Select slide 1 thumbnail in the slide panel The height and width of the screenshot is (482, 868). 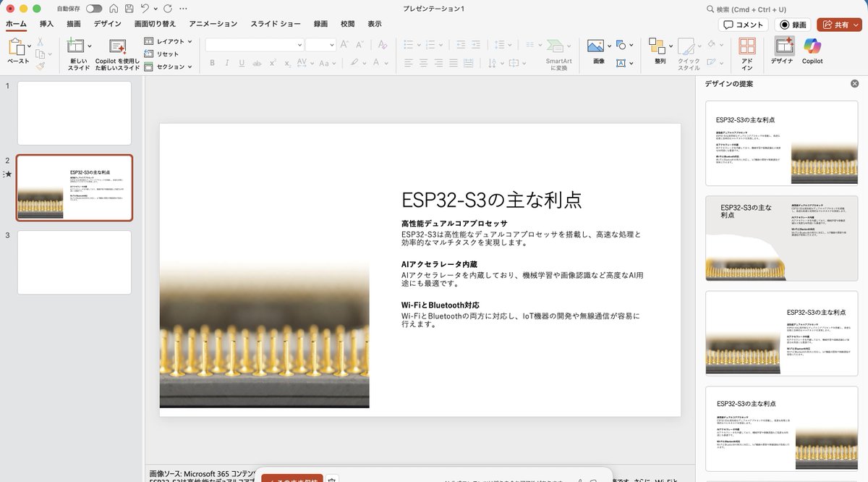click(75, 113)
